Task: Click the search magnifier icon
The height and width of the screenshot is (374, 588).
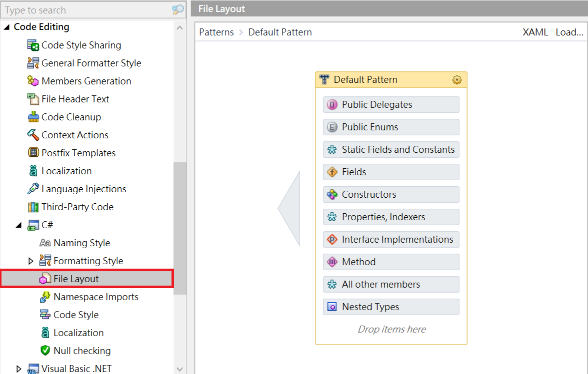Action: [177, 9]
